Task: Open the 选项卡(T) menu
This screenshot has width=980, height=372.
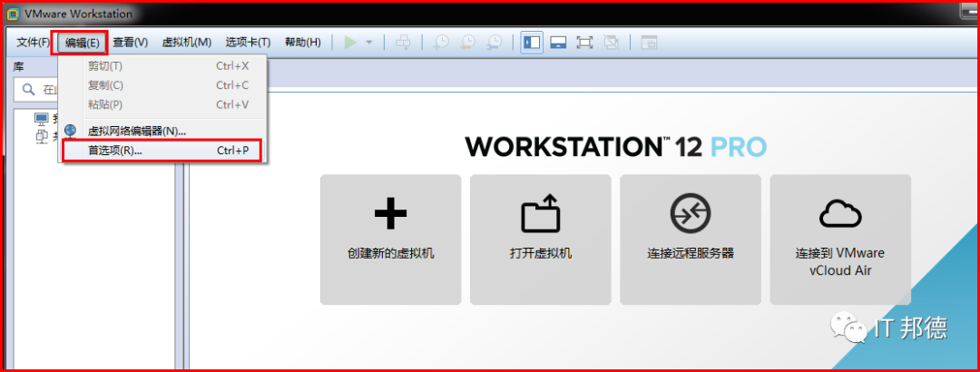Action: click(x=248, y=43)
